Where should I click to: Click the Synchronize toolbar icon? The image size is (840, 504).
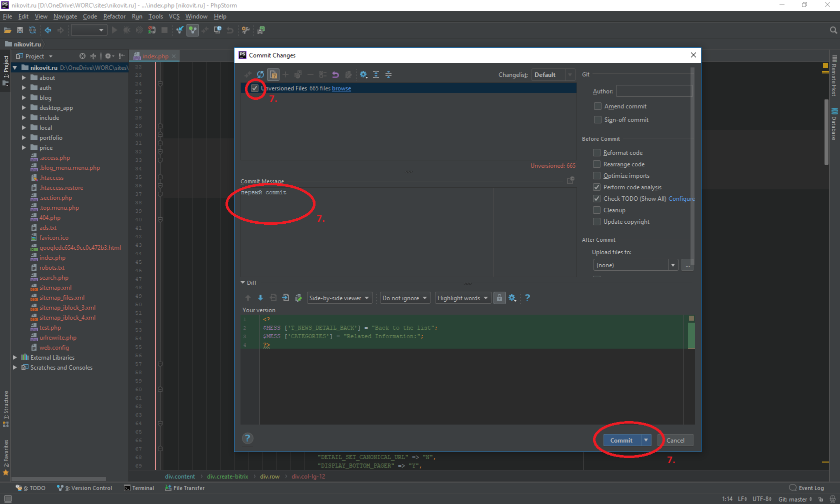coord(32,30)
